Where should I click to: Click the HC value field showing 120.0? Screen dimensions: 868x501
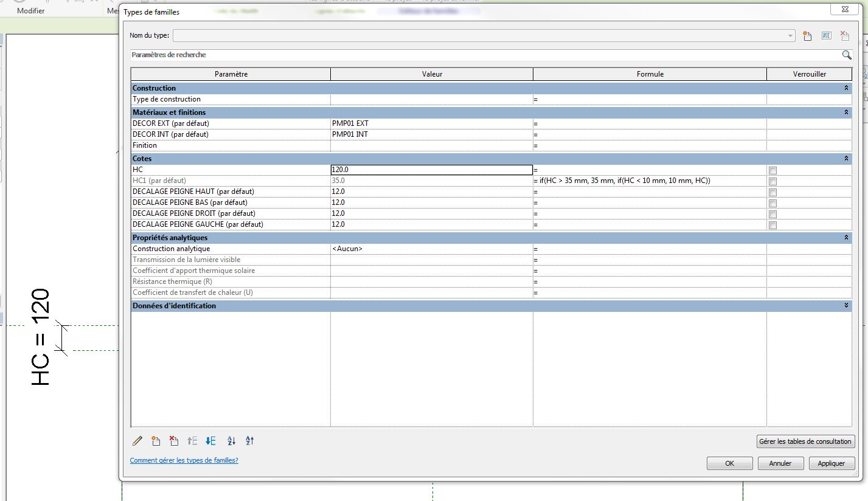pyautogui.click(x=431, y=170)
